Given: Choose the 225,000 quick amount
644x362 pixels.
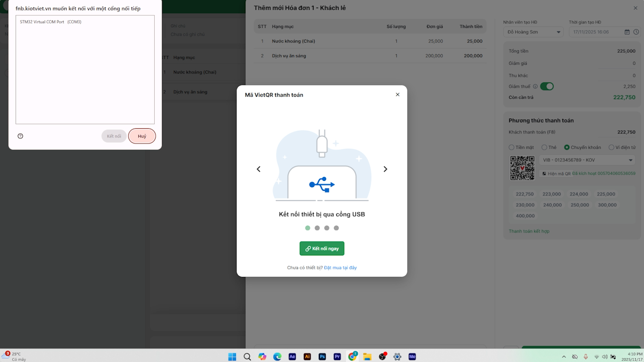Looking at the screenshot, I should (x=606, y=194).
